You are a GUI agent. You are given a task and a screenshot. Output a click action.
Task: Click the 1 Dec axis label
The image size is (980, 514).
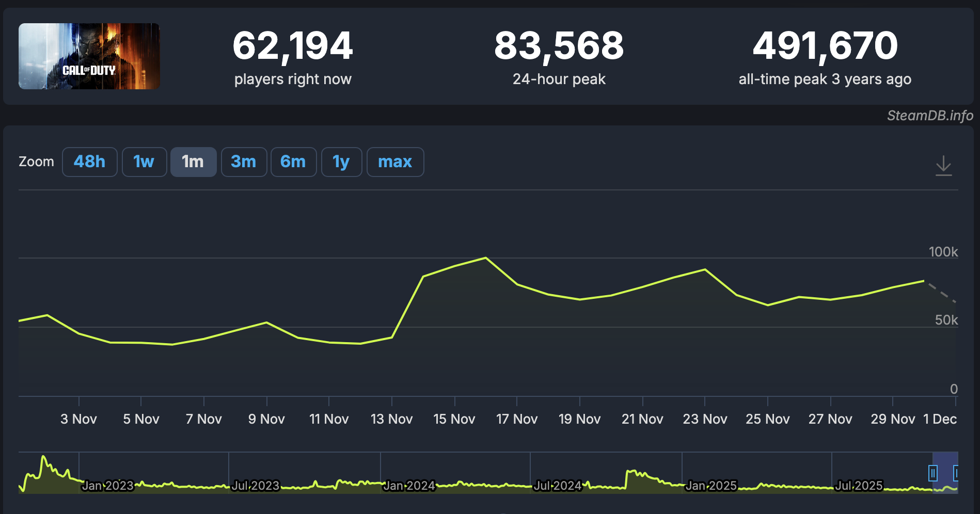point(940,419)
